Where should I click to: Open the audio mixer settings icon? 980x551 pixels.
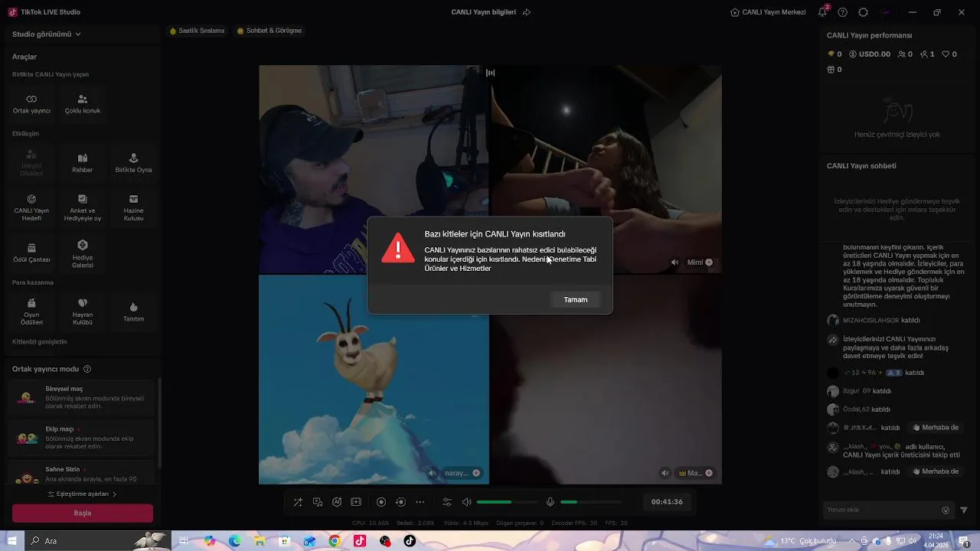[447, 502]
